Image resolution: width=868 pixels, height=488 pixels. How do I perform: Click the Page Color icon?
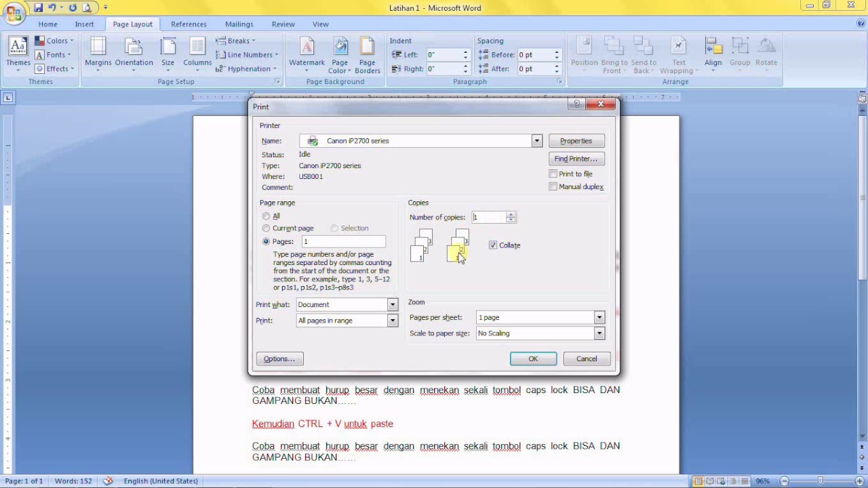pos(340,54)
